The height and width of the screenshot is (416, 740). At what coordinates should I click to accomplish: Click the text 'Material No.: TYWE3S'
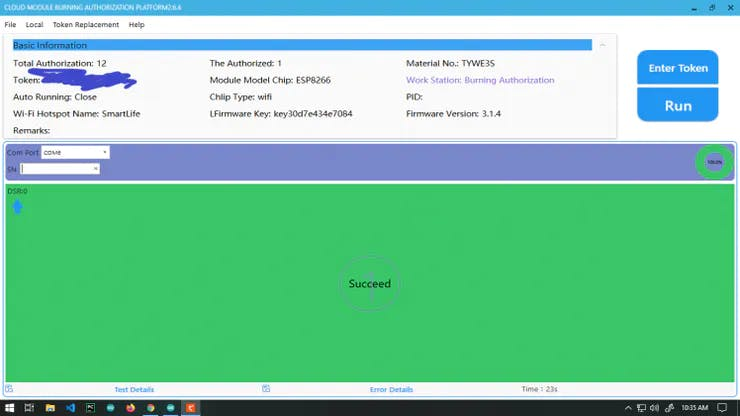[x=450, y=63]
